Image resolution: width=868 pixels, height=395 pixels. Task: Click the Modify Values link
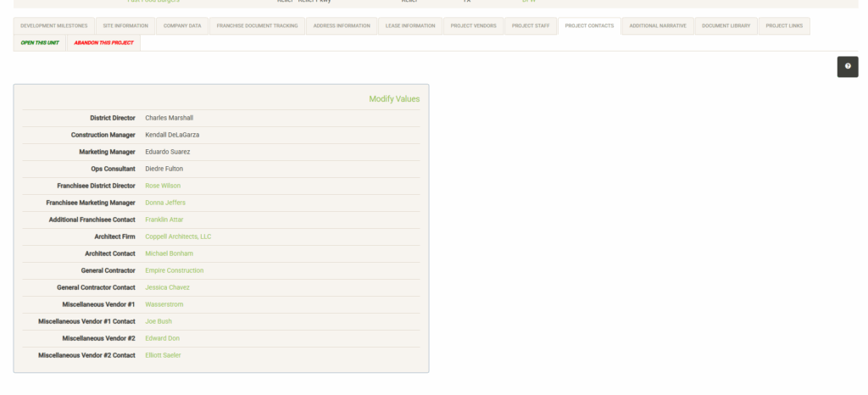pyautogui.click(x=394, y=99)
